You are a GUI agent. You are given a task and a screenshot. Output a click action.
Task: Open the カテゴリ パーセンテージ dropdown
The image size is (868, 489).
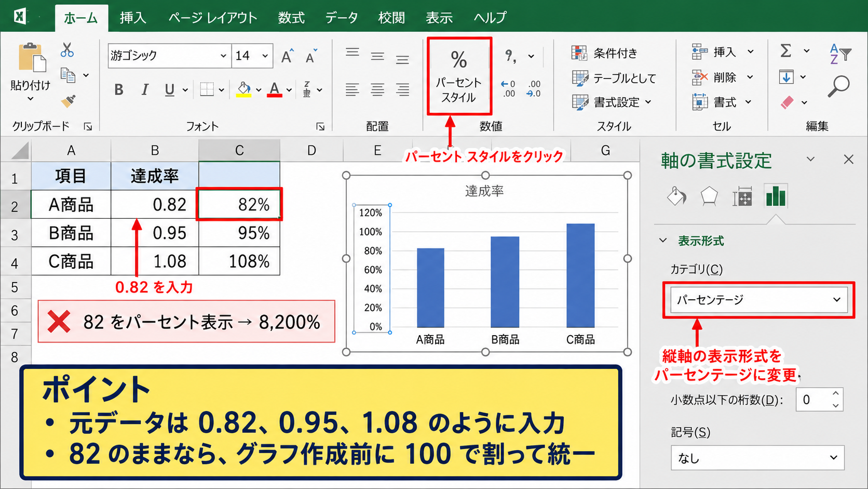(x=759, y=300)
